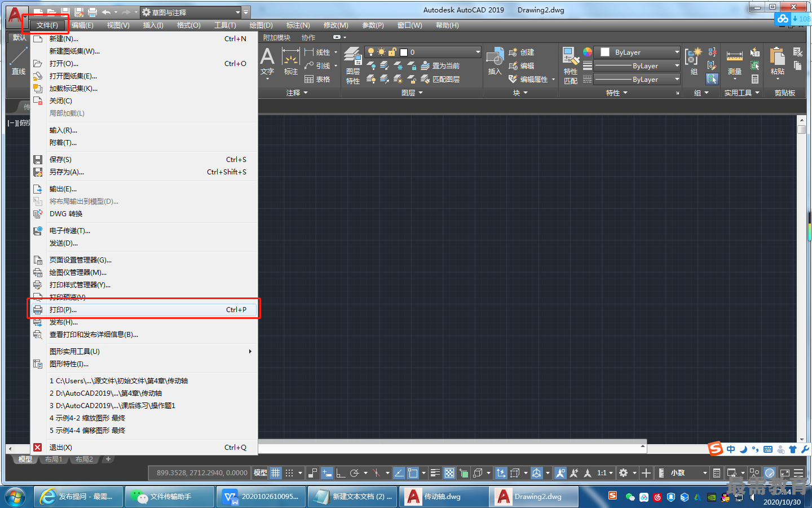Toggle hardware acceleration in status bar

(770, 473)
